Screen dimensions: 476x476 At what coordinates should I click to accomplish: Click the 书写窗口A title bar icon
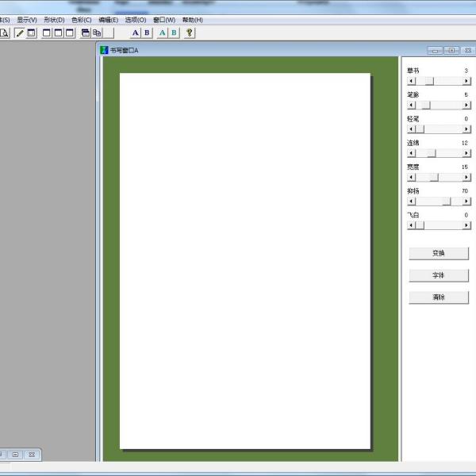click(x=104, y=50)
